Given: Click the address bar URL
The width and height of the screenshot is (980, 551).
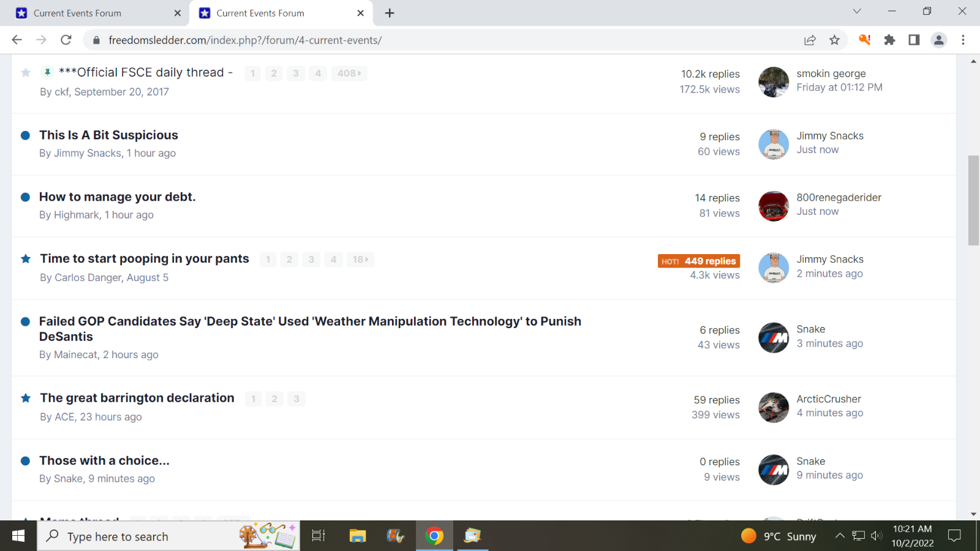Looking at the screenshot, I should coord(245,40).
